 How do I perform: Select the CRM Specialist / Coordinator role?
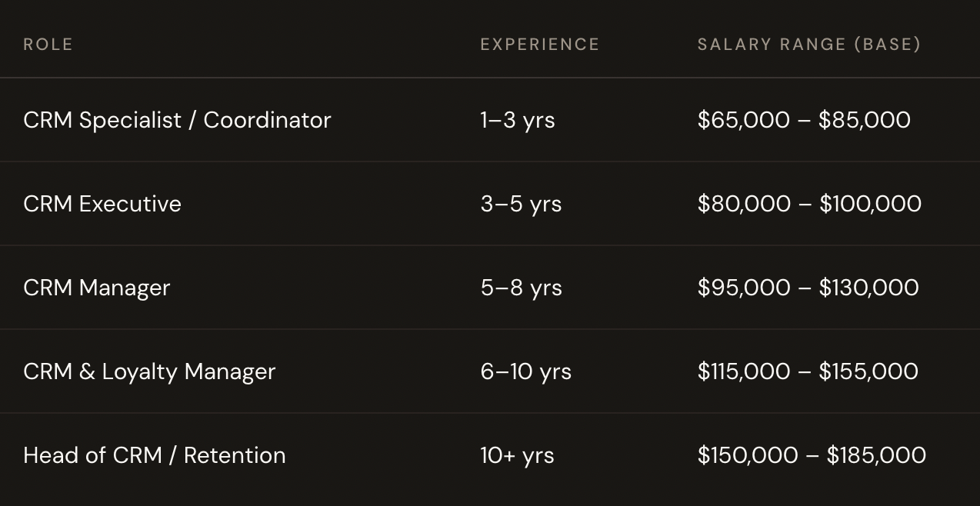coord(177,120)
